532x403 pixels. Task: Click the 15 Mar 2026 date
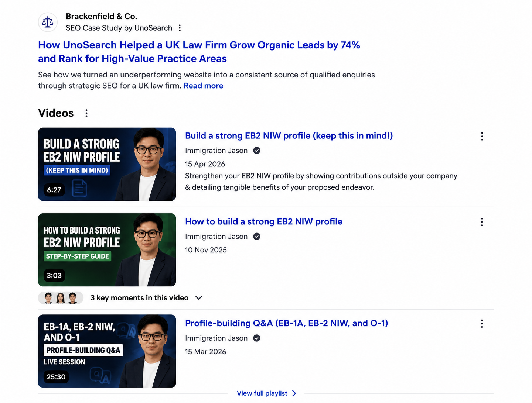tap(205, 352)
